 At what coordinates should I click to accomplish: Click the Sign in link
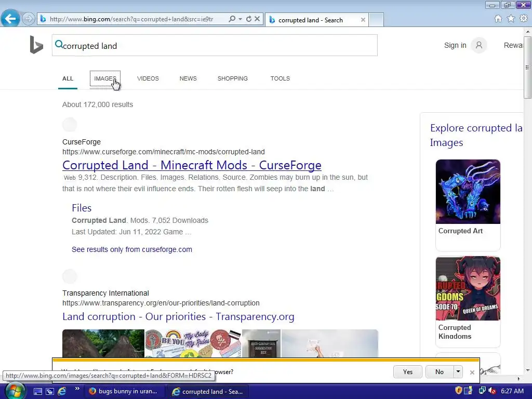(x=455, y=45)
